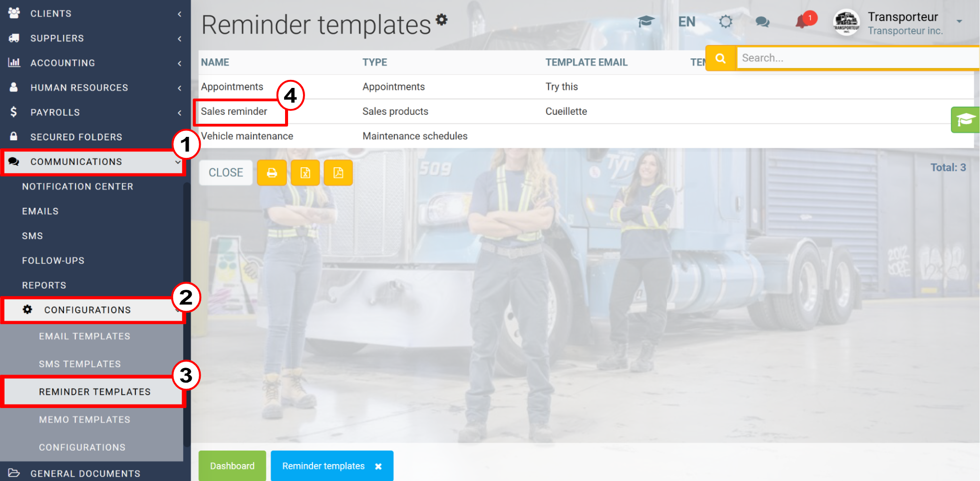Export the list to Excel
This screenshot has height=481, width=980.
[x=305, y=173]
